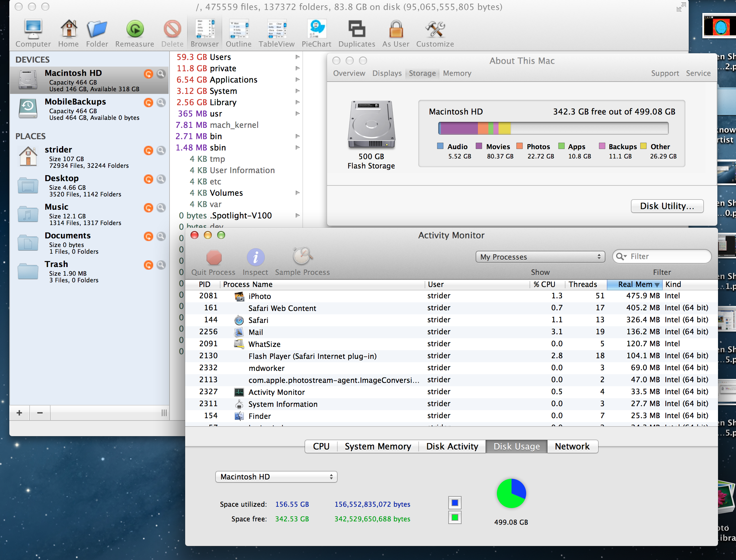Screen dimensions: 736x560
Task: Switch to Outline view mode
Action: pos(238,29)
